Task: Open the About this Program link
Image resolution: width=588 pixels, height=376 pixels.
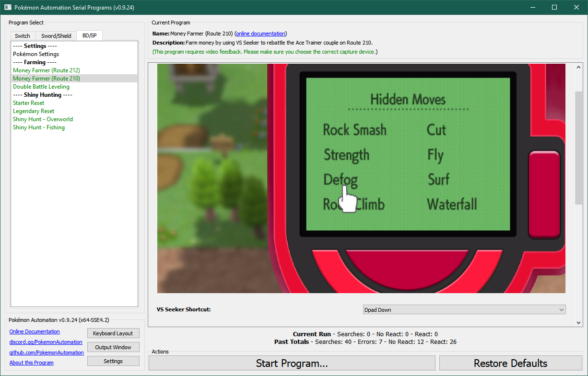Action: (x=32, y=363)
